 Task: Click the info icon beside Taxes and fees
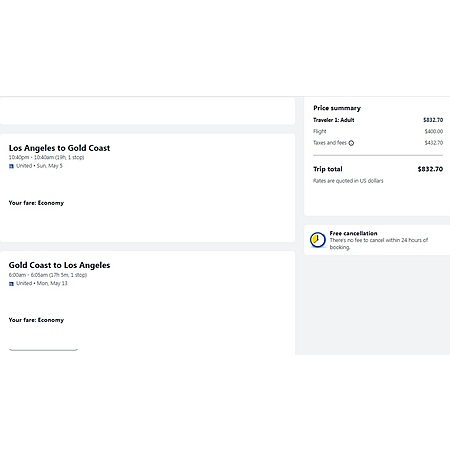coord(351,143)
